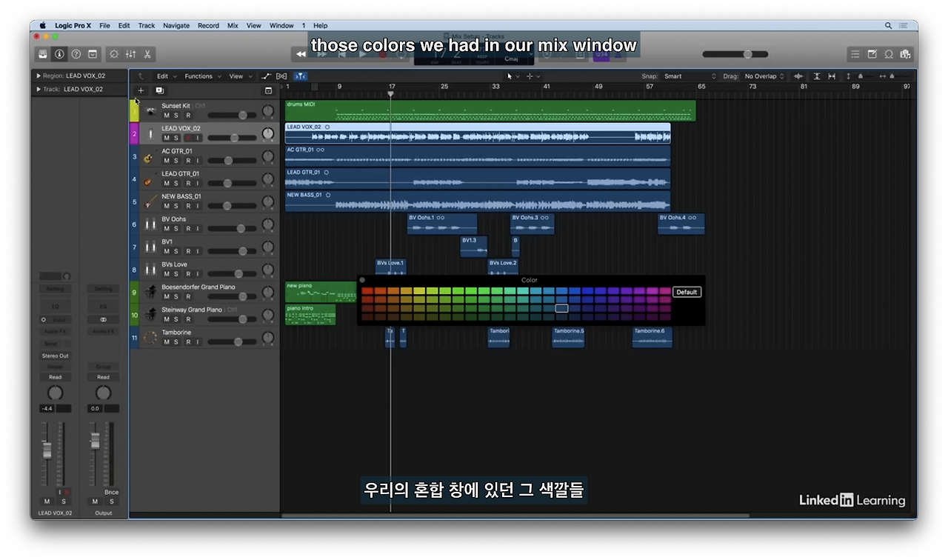Toggle the Toolbar display icon
The image size is (948, 560).
tap(93, 54)
